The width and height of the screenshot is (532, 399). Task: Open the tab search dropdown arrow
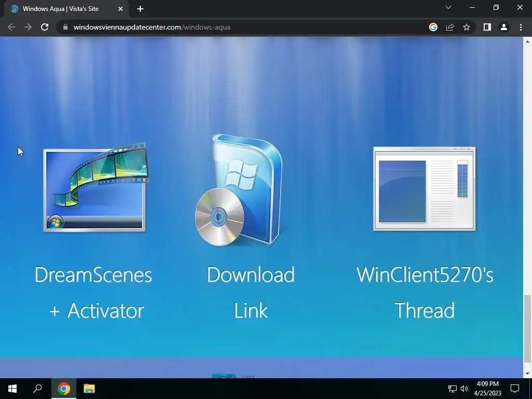point(448,7)
